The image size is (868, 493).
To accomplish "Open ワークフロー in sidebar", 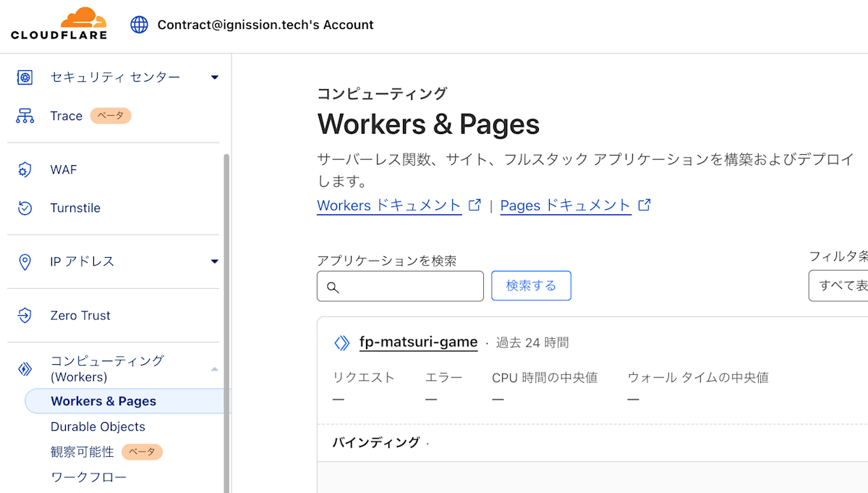I will coord(88,477).
